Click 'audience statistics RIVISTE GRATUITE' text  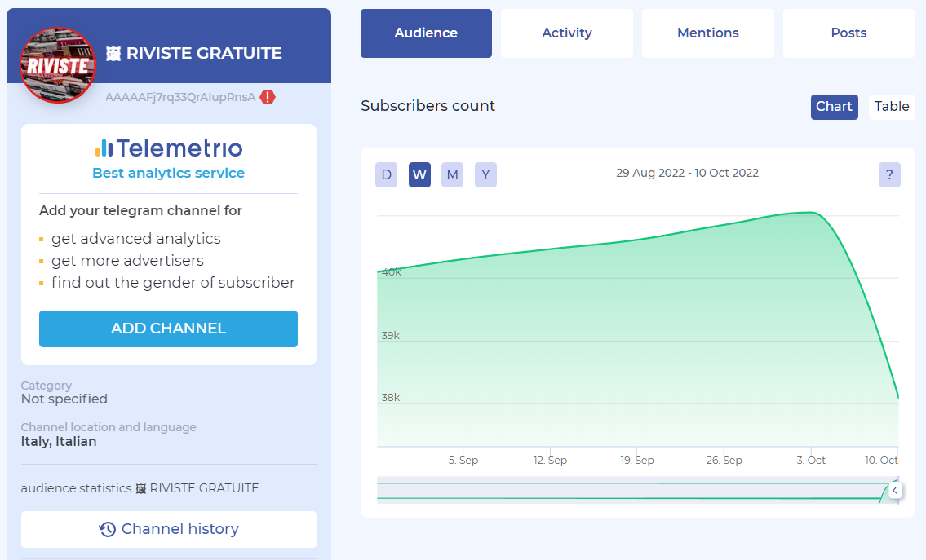click(x=140, y=488)
